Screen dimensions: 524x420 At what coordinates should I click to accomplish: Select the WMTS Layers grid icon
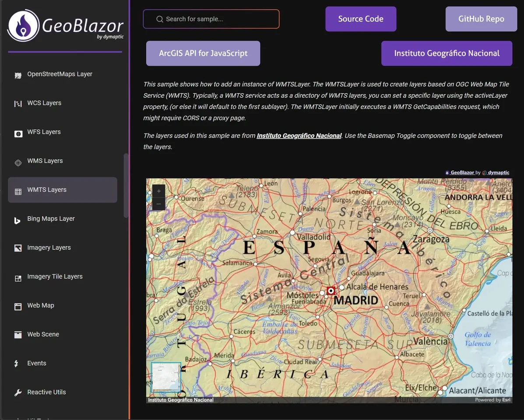pos(18,190)
